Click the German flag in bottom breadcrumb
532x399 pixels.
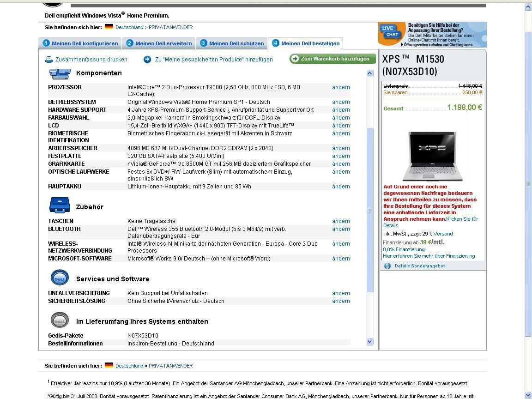(x=109, y=365)
